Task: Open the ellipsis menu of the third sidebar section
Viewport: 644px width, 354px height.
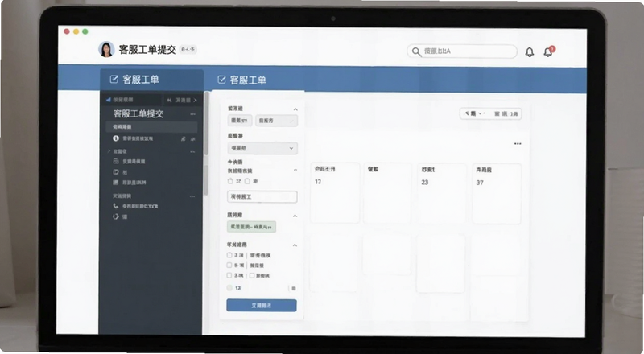Action: coord(192,196)
